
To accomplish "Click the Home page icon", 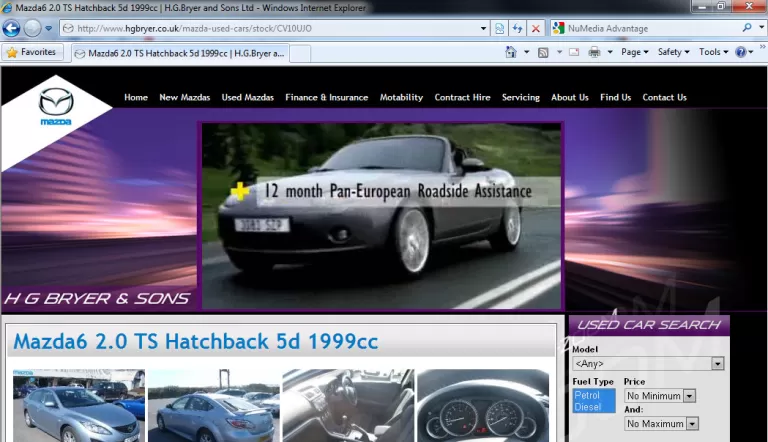I will tap(511, 52).
